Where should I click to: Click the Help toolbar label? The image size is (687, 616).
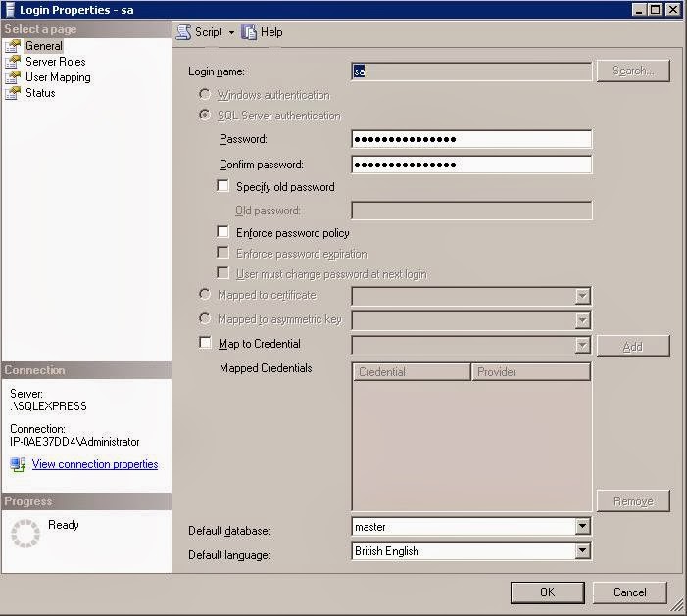(x=271, y=32)
